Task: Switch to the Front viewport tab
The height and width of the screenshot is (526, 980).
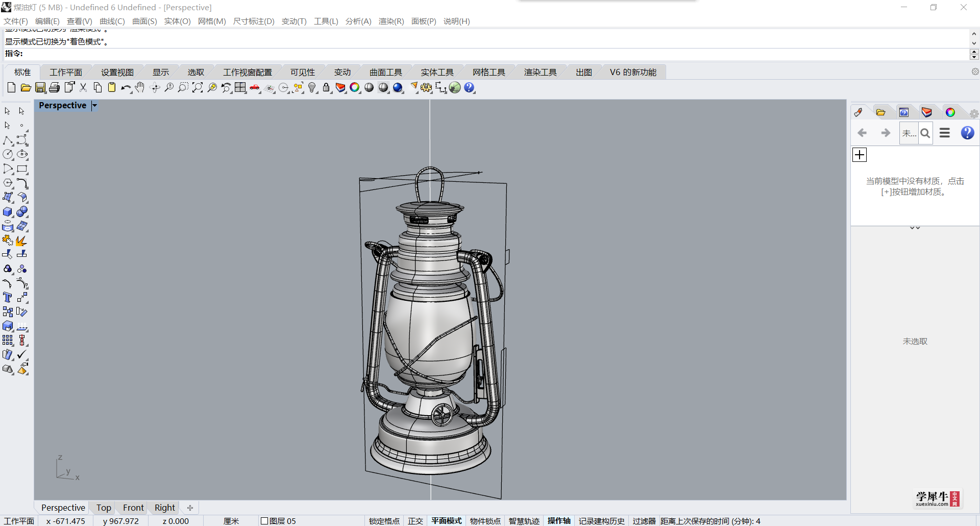Action: point(133,508)
